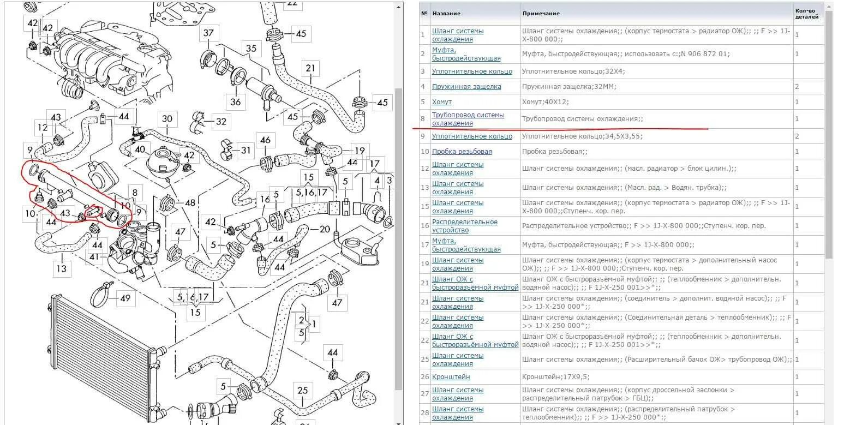Click callout 36 on the diagram
Image resolution: width=868 pixels, height=425 pixels.
[x=235, y=101]
